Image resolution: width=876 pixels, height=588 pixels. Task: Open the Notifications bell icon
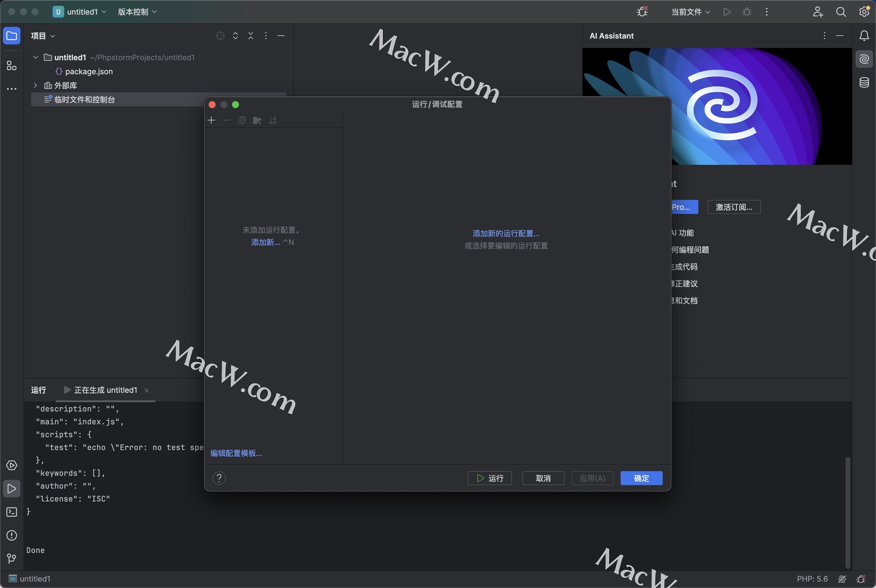864,36
